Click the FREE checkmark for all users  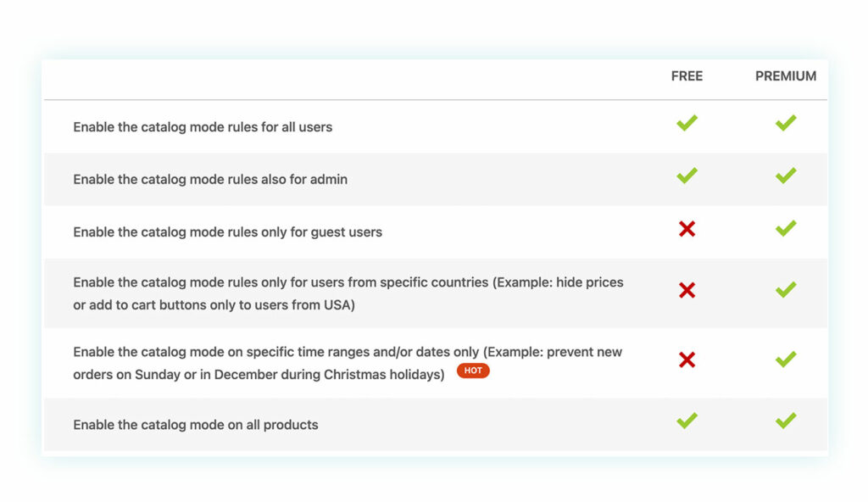(x=687, y=123)
